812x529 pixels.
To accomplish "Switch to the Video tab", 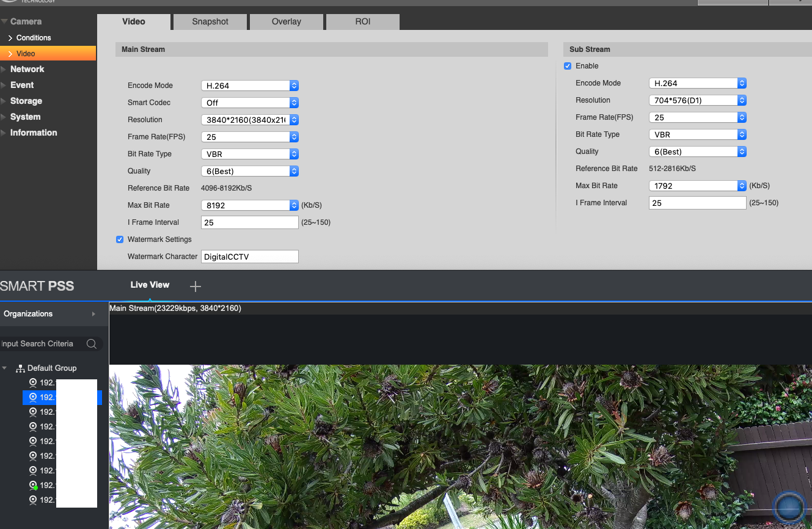I will point(134,21).
